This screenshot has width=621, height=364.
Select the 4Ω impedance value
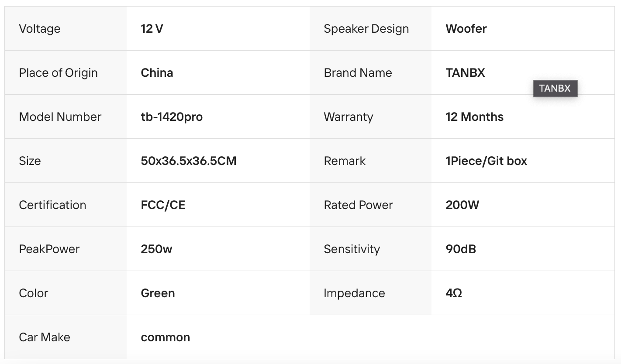(x=454, y=293)
